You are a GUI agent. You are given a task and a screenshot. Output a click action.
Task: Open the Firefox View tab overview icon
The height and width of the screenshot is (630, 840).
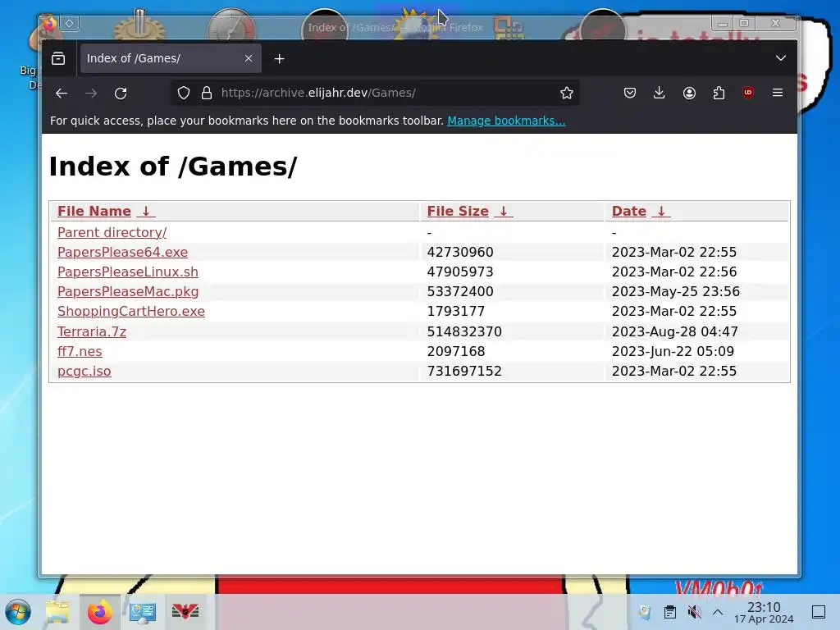tap(58, 58)
